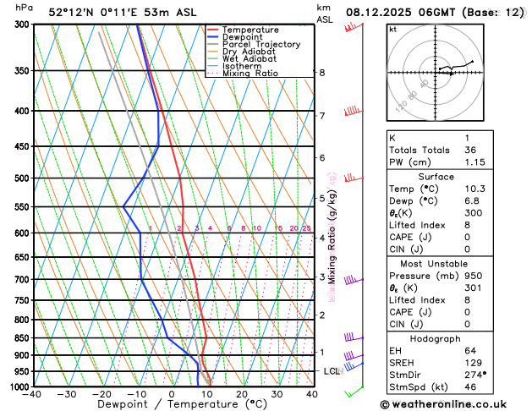Click the hodograph wind trace line
The width and height of the screenshot is (532, 411).
(x=456, y=66)
